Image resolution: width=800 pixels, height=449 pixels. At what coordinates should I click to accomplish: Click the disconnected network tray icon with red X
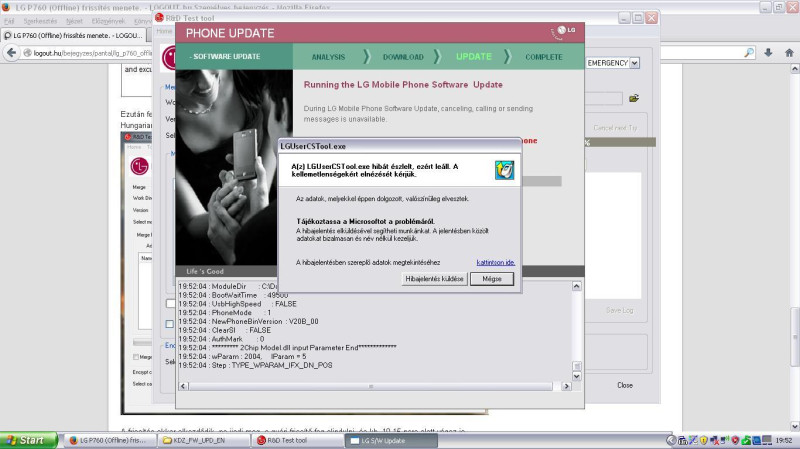tap(714, 440)
